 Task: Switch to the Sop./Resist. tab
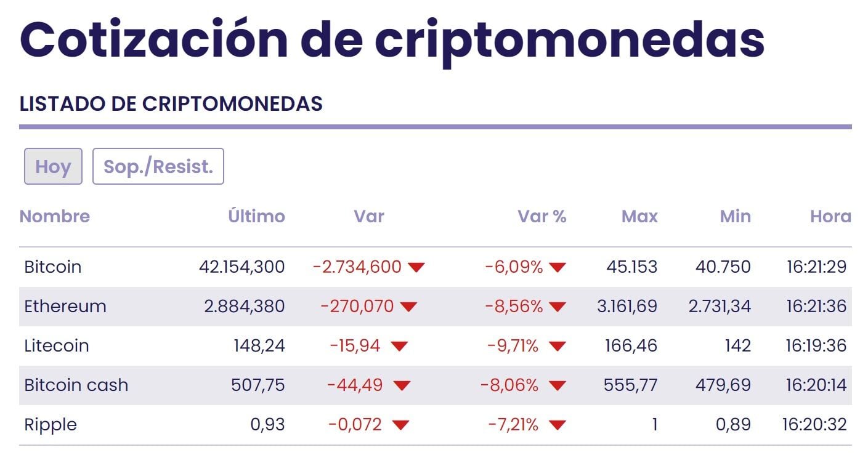(x=158, y=166)
